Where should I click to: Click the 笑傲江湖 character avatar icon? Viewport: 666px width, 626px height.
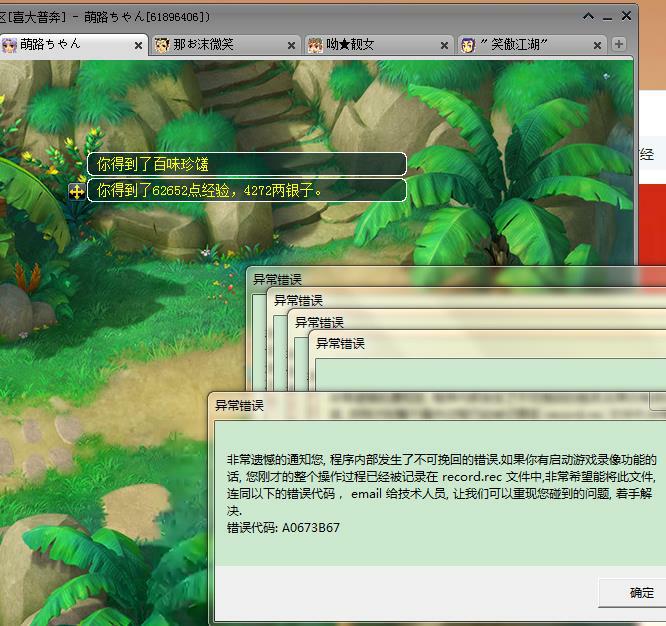pyautogui.click(x=468, y=45)
